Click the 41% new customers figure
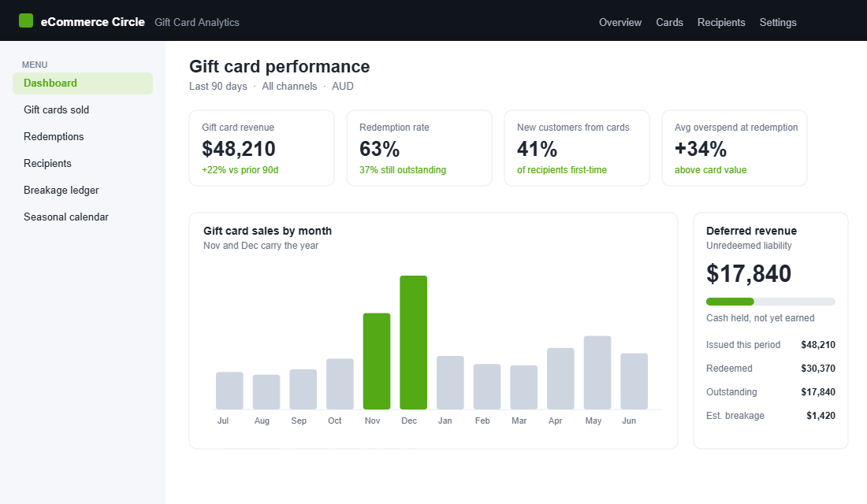 537,149
